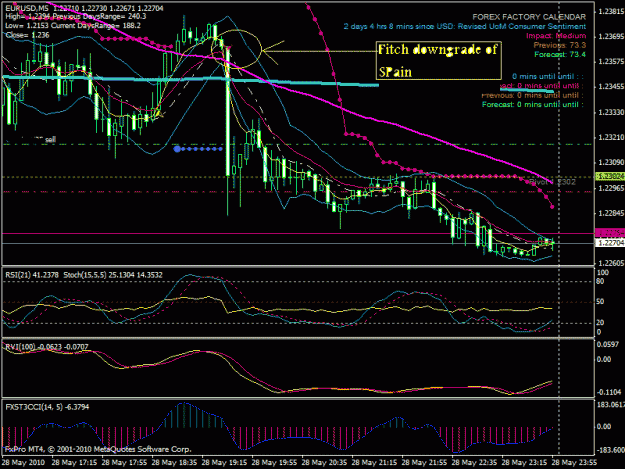Click the FOREX FACTORY CALENDAR heading
Viewport: 625px width, 469px height.
529,17
